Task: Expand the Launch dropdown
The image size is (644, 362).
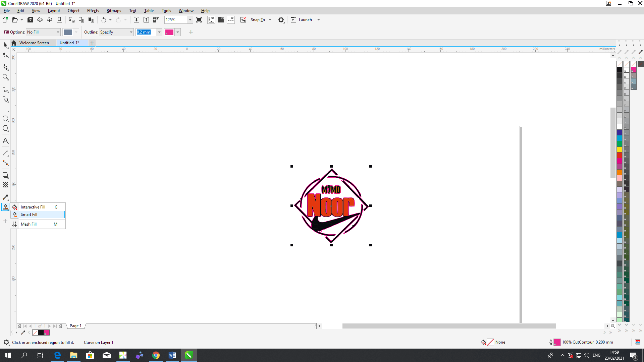Action: pyautogui.click(x=319, y=20)
